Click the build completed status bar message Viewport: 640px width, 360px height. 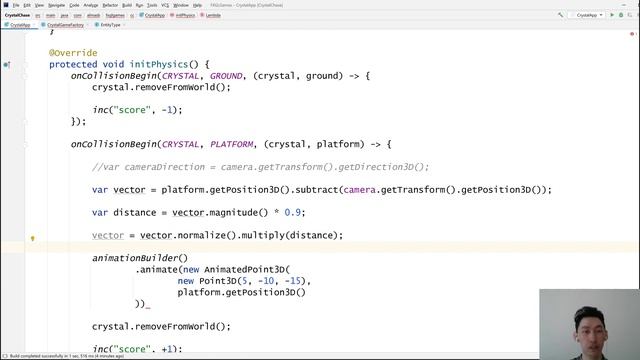pos(67,356)
